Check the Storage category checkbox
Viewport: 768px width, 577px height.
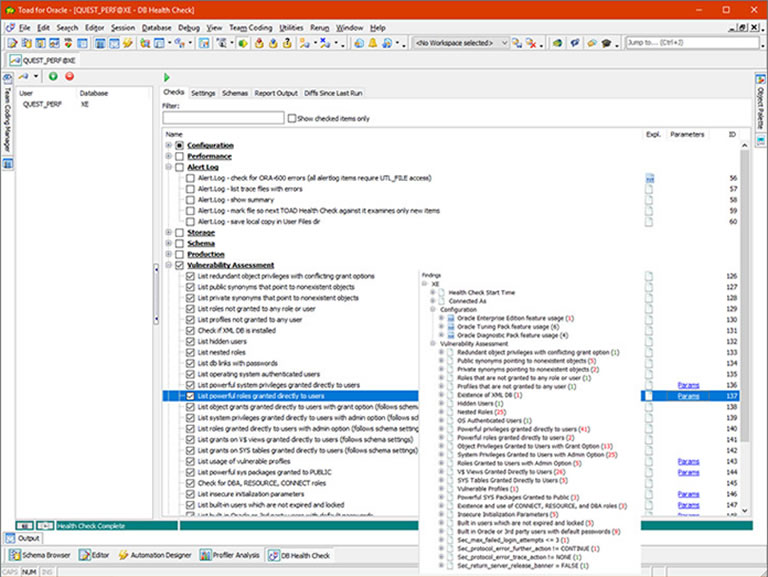point(179,233)
